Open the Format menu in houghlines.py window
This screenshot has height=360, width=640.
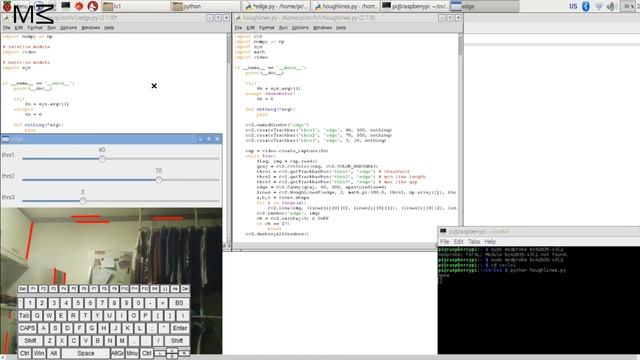pos(267,28)
